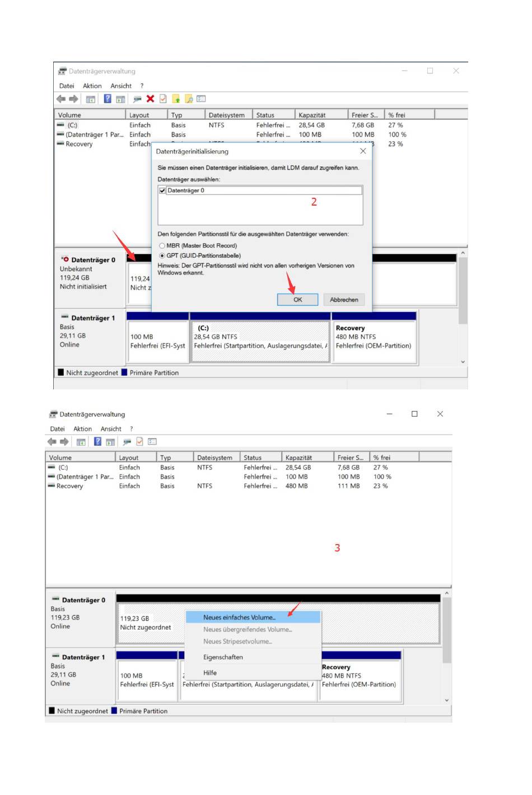
Task: Click the magnifier folder icon in upper toolbar
Action: 189,99
